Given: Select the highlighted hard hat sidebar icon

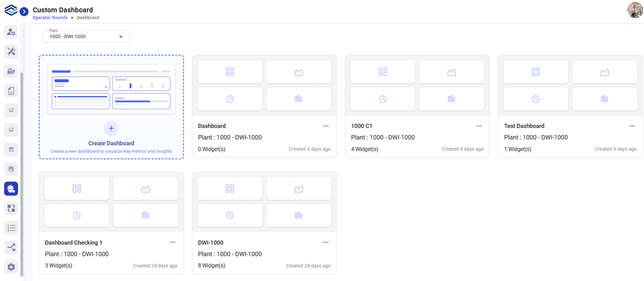Looking at the screenshot, I should click(11, 189).
